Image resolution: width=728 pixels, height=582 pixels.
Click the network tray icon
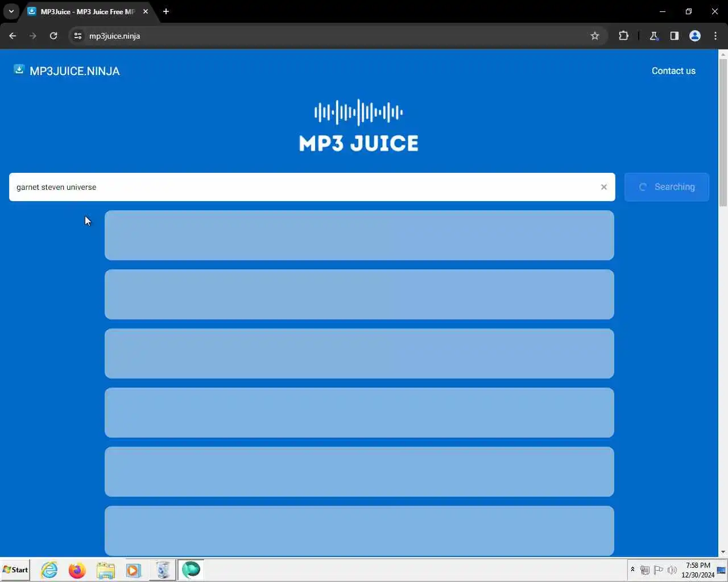point(645,570)
